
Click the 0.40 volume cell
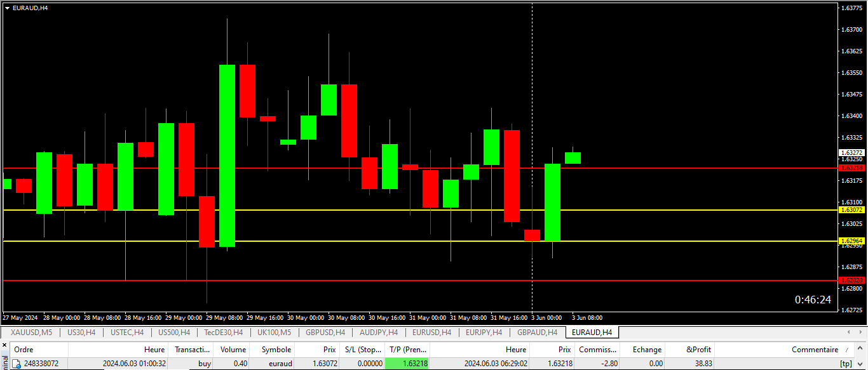coord(240,364)
